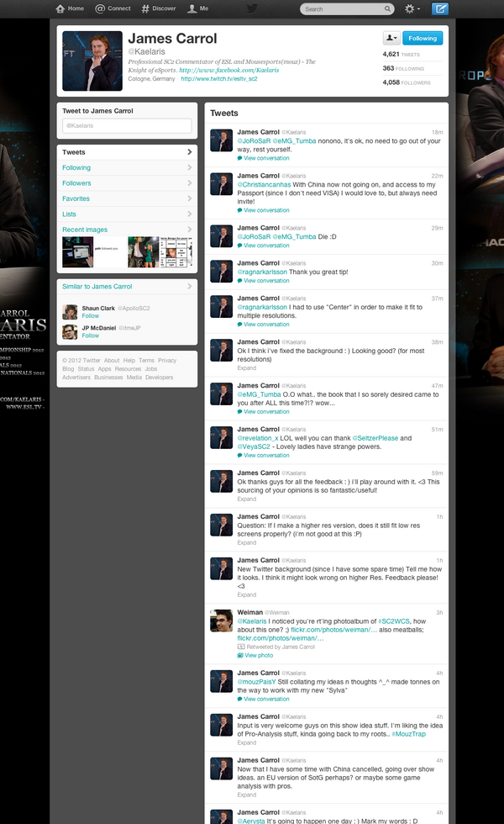The width and height of the screenshot is (504, 824).
Task: Compose a new tweet with the blue icon
Action: tap(440, 8)
